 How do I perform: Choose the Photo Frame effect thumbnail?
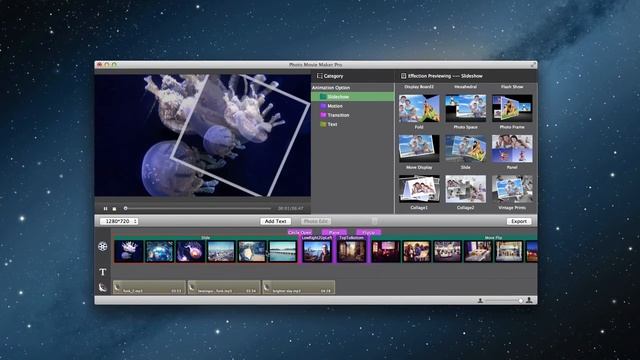(x=512, y=109)
